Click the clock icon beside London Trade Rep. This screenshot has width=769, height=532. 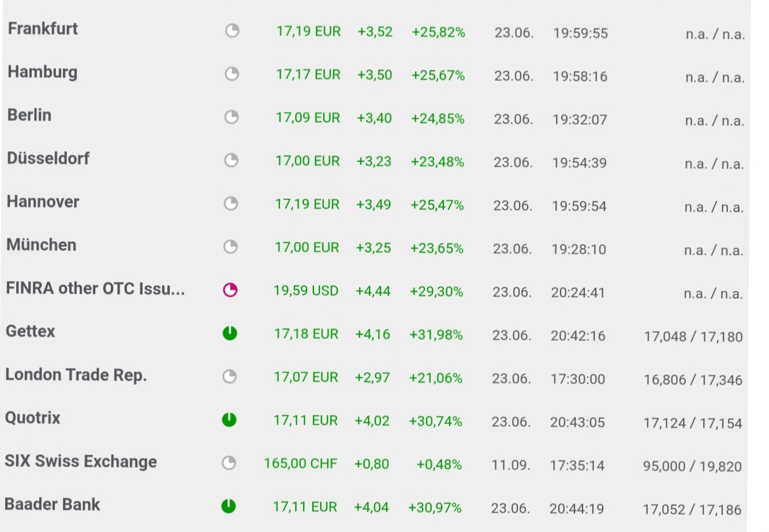click(230, 376)
